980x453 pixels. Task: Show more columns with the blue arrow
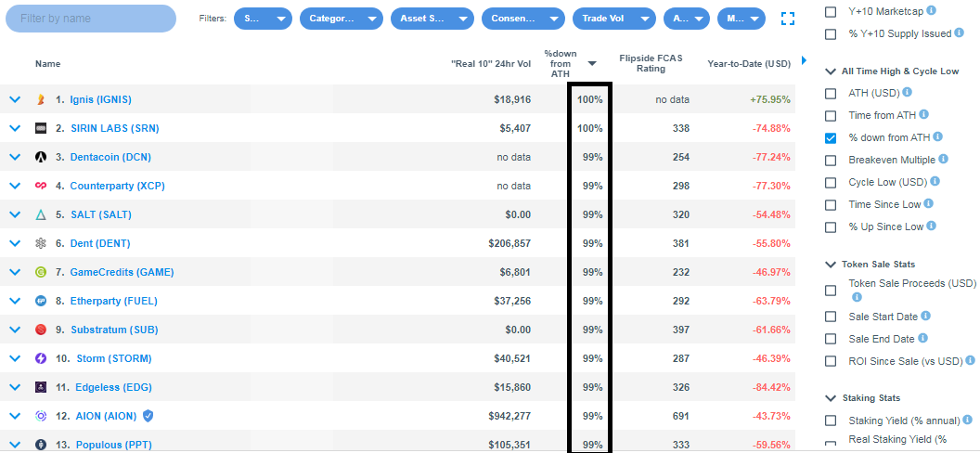click(x=804, y=60)
